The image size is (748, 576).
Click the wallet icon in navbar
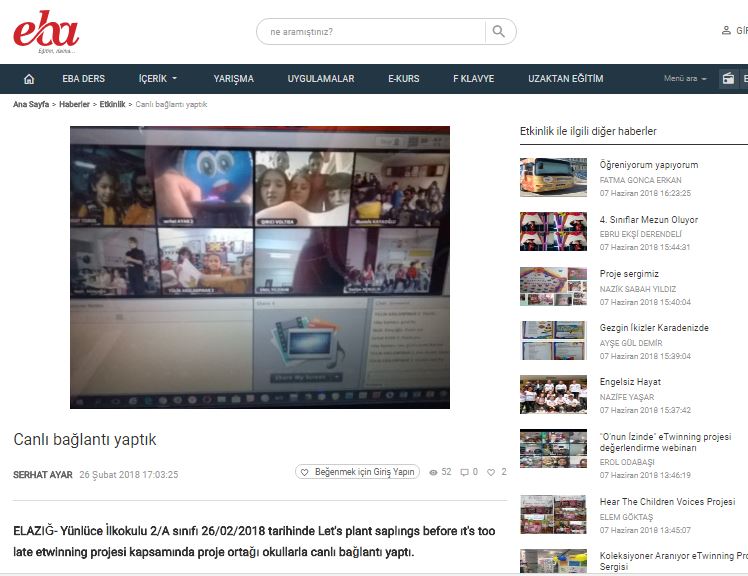[x=728, y=79]
